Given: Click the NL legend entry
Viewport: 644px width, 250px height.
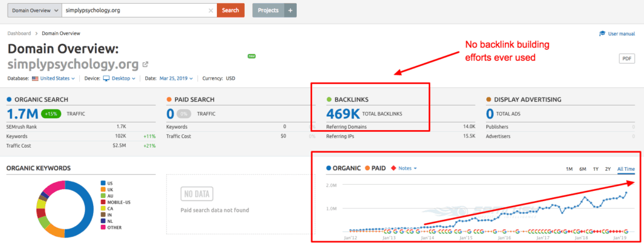Looking at the screenshot, I should coord(106,221).
